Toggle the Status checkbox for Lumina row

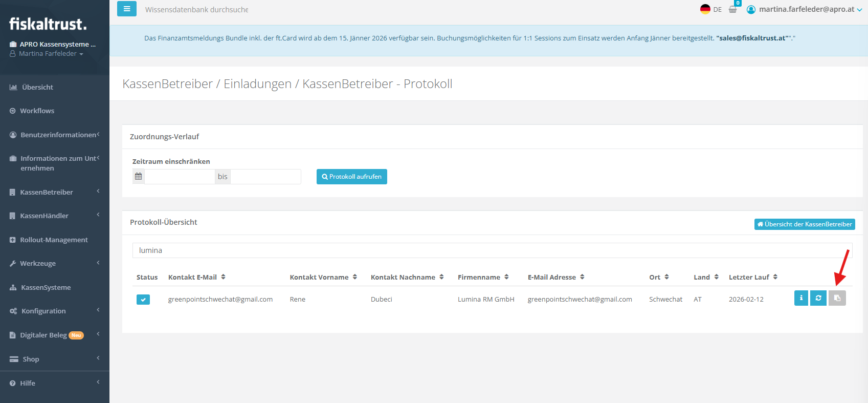click(143, 300)
